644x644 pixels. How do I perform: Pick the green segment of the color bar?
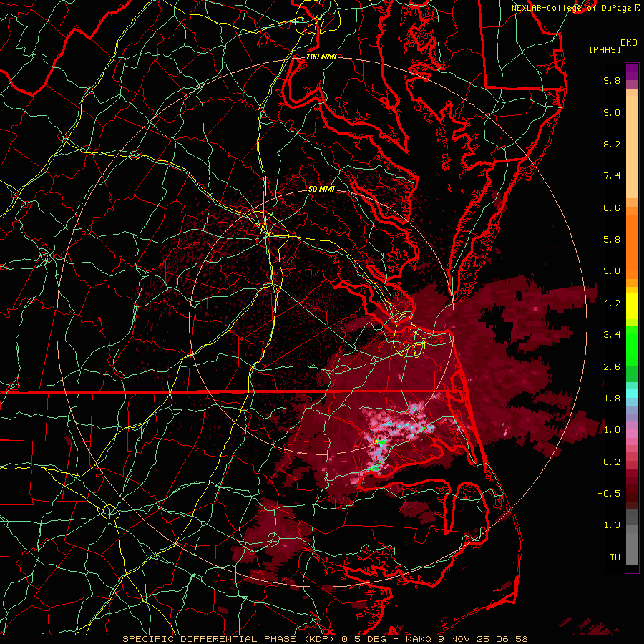pyautogui.click(x=632, y=345)
